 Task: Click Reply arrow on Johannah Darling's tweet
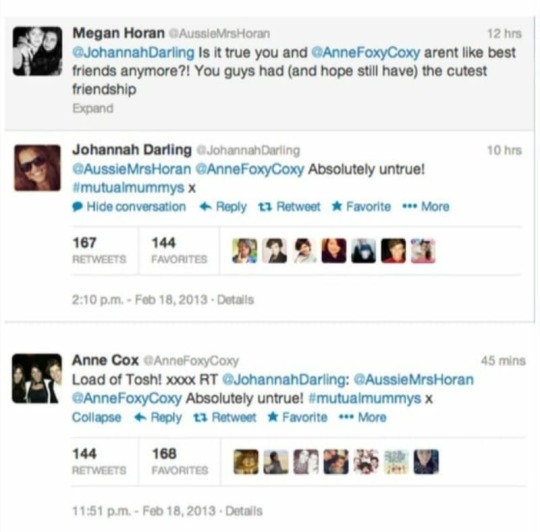[223, 207]
